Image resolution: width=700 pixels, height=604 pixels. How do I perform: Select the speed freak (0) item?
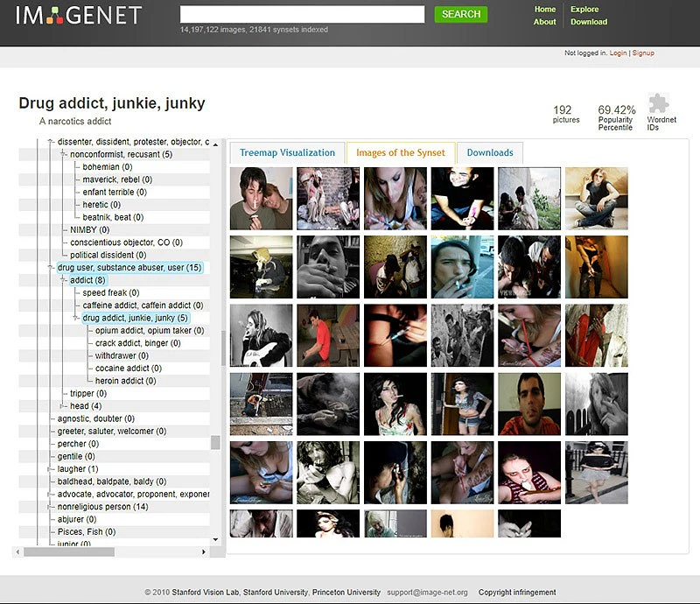click(111, 292)
